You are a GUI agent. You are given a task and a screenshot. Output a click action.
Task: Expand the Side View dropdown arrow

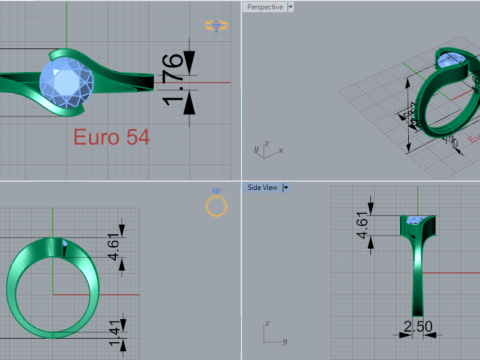coord(286,188)
